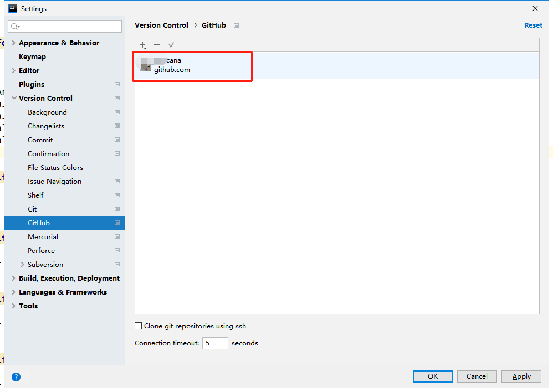Select GitHub in settings tree
Image resolution: width=553 pixels, height=392 pixels.
39,223
